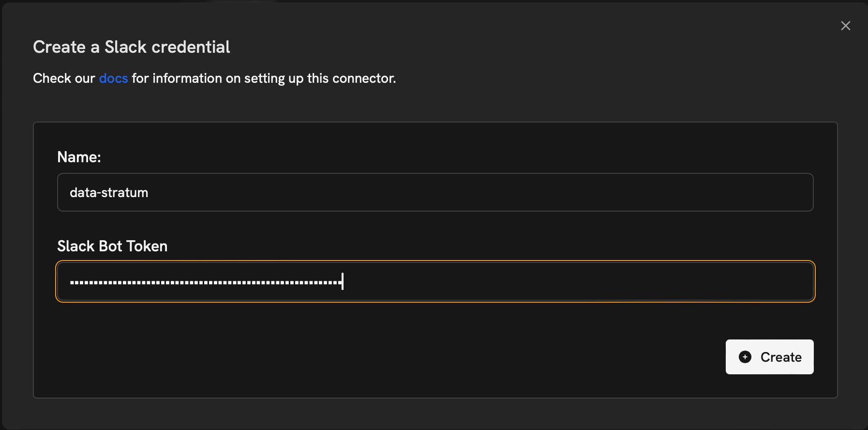Image resolution: width=868 pixels, height=430 pixels.
Task: Click the end of the token field cursor
Action: (343, 281)
